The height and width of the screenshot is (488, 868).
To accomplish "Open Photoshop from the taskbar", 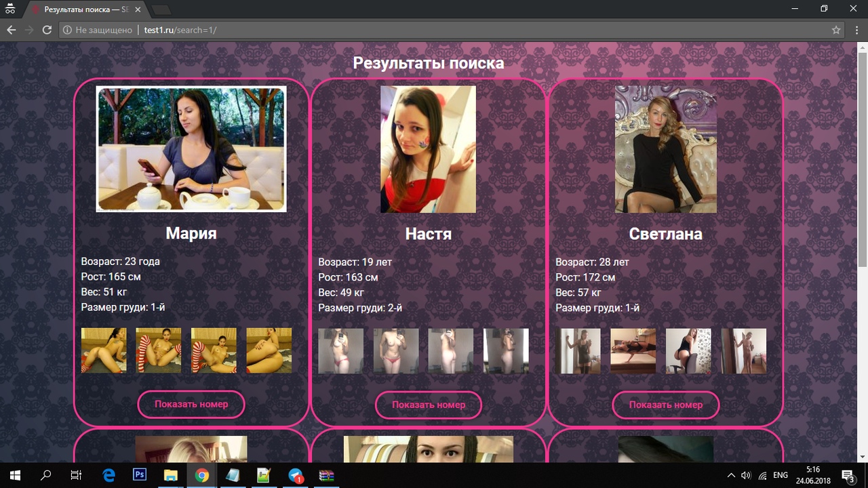I will tap(140, 475).
